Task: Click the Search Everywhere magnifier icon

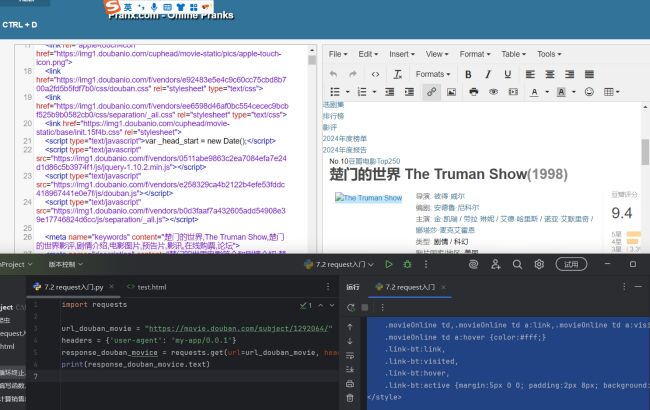Action: point(517,264)
